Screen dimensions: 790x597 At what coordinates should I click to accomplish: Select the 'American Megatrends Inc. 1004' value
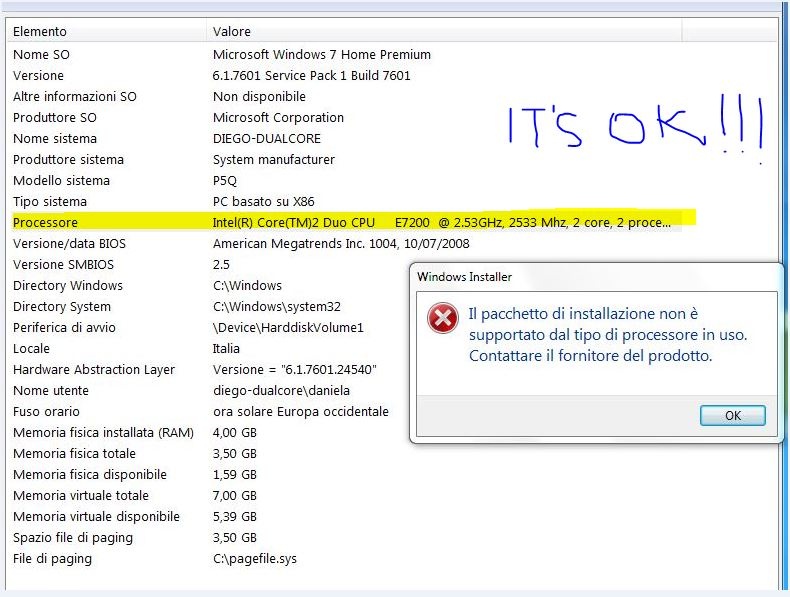pos(341,244)
